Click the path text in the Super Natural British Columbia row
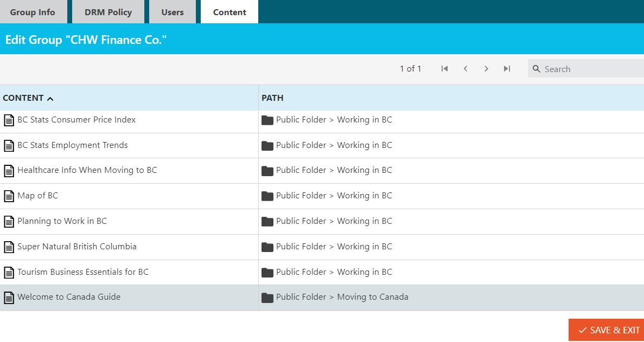 (x=334, y=247)
